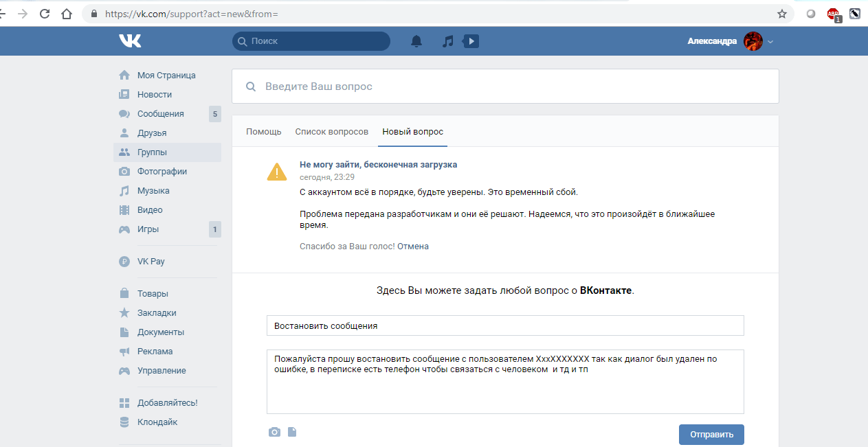Screen dimensions: 868x447
Task: Attach a photo with the camera icon
Action: [x=274, y=432]
